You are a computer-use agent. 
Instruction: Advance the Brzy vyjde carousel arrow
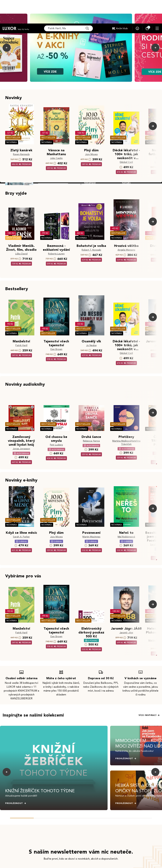[x=153, y=222]
